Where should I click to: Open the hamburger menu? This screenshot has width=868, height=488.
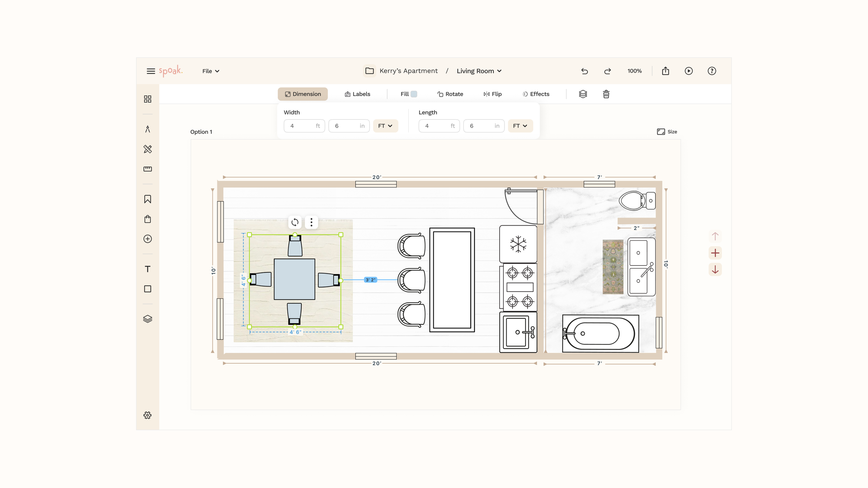(151, 71)
